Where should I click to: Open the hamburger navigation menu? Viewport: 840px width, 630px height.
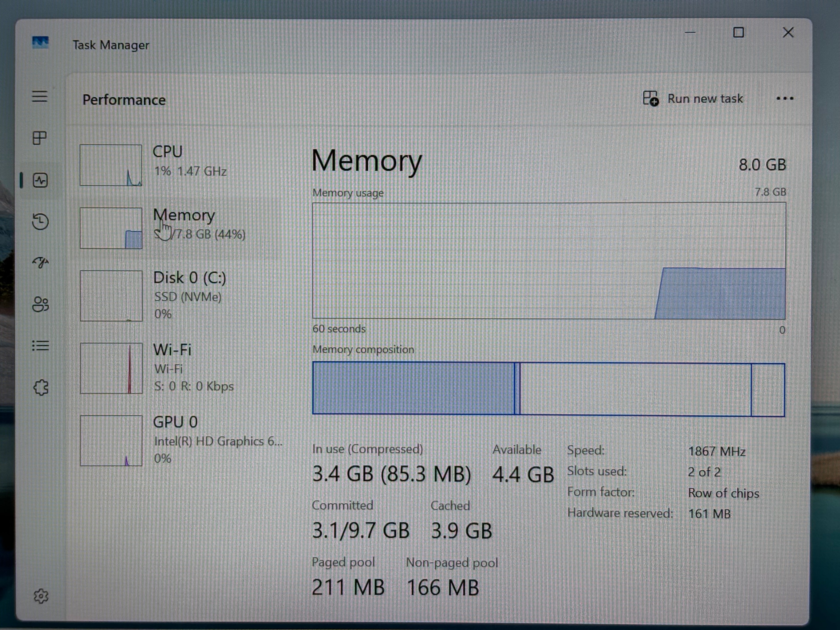tap(40, 96)
